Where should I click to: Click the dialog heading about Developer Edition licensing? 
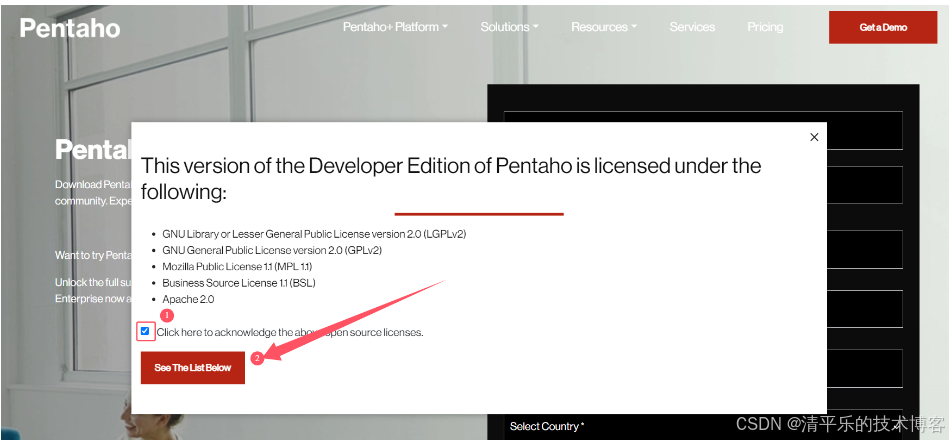click(x=451, y=179)
